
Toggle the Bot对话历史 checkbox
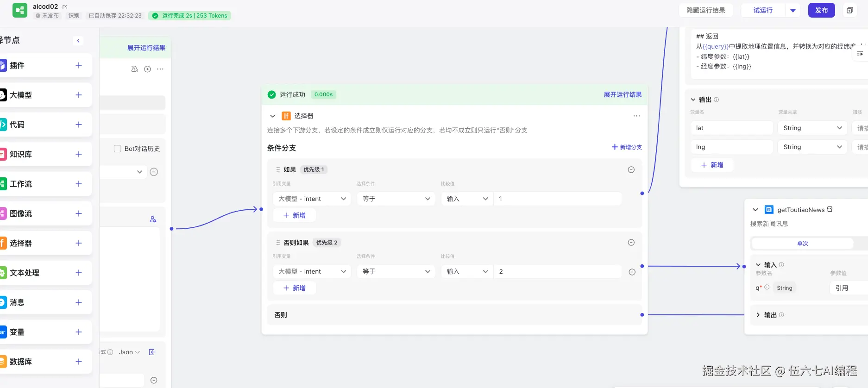pyautogui.click(x=118, y=149)
